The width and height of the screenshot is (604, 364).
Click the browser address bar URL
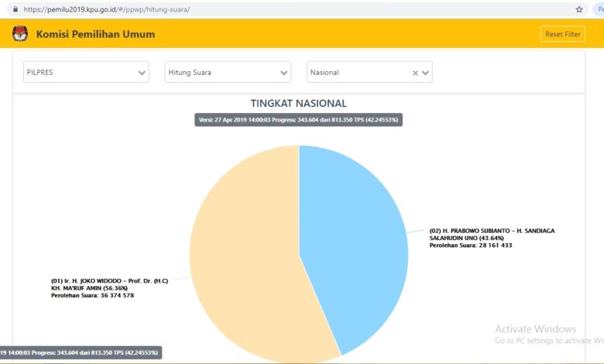pos(107,9)
